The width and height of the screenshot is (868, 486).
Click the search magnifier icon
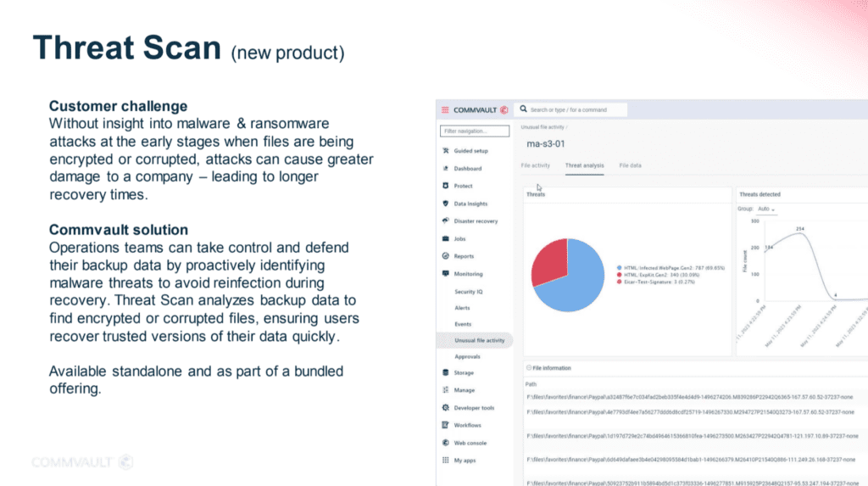523,109
